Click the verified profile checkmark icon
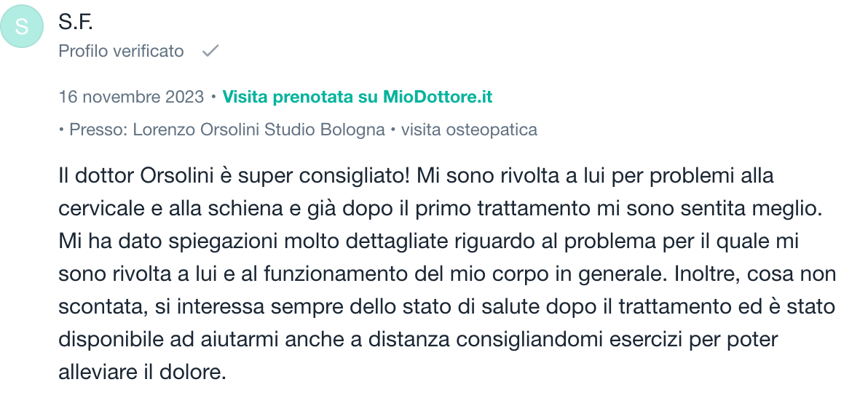 (210, 51)
